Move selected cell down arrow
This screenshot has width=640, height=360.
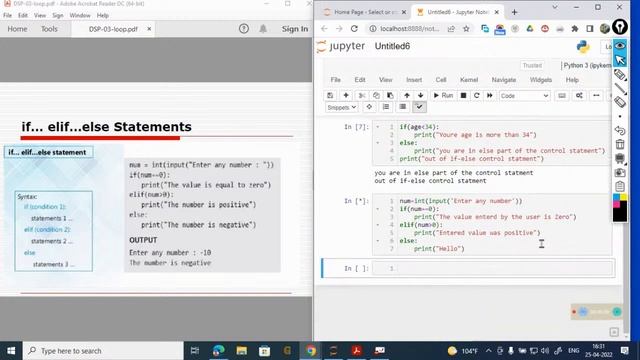pyautogui.click(x=420, y=96)
